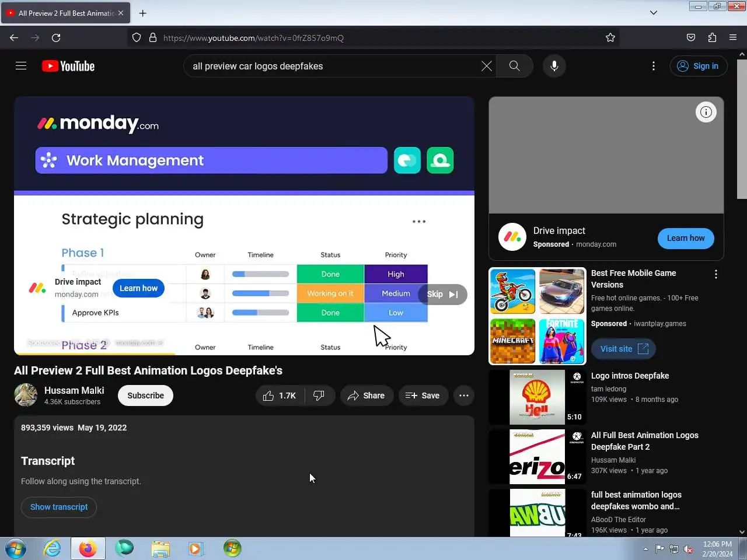Start voice search with the microphone icon
Viewport: 747px width, 560px height.
point(554,66)
